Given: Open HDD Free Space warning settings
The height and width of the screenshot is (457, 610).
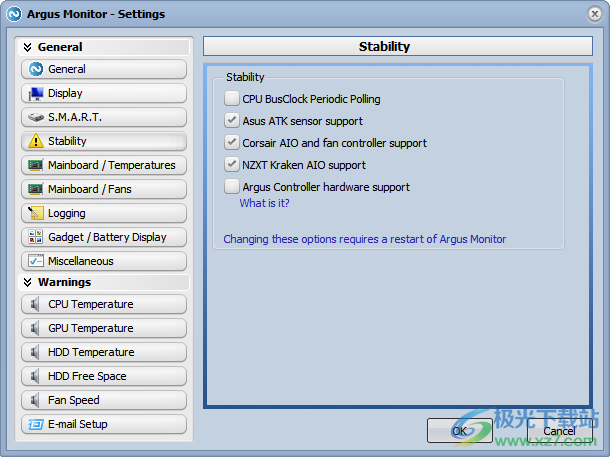Looking at the screenshot, I should tap(104, 376).
